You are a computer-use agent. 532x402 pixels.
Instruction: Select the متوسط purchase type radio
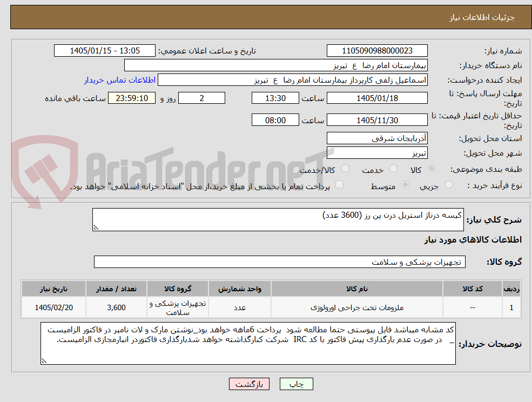(405, 185)
